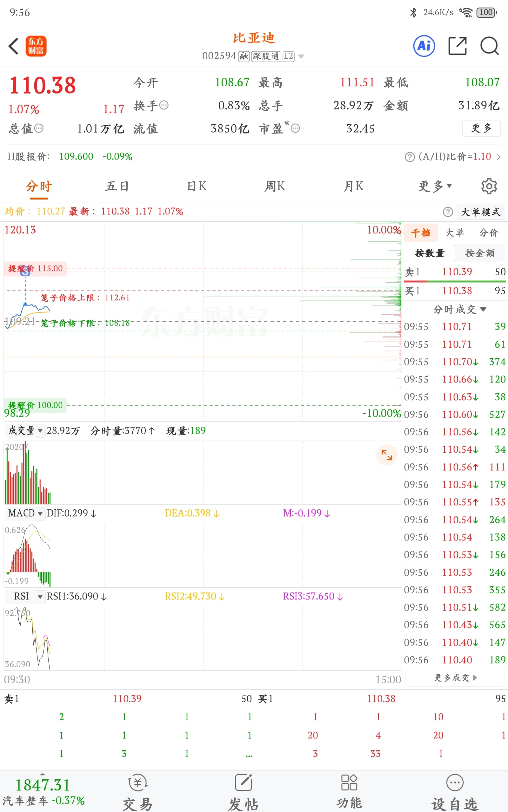Tap the RSI line chart

point(202,638)
